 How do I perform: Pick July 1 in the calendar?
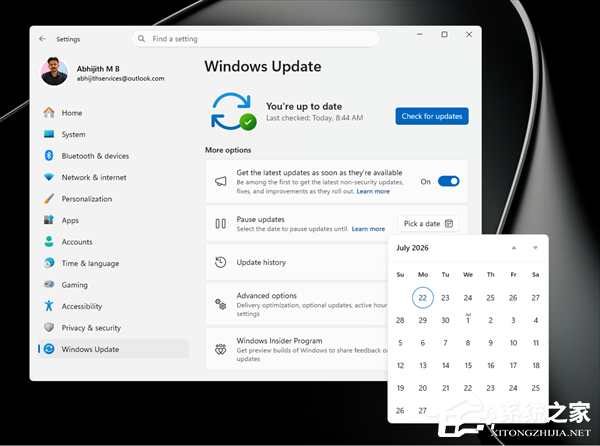(x=468, y=319)
